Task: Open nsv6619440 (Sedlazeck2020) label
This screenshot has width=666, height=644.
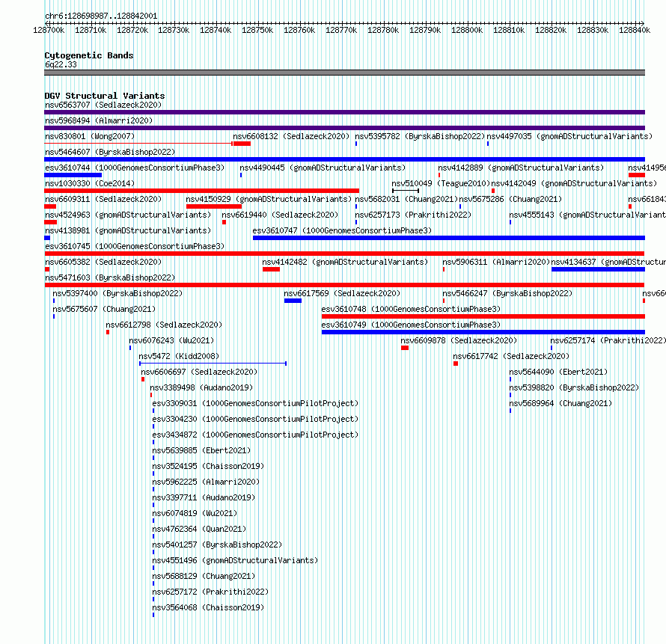Action: point(280,215)
